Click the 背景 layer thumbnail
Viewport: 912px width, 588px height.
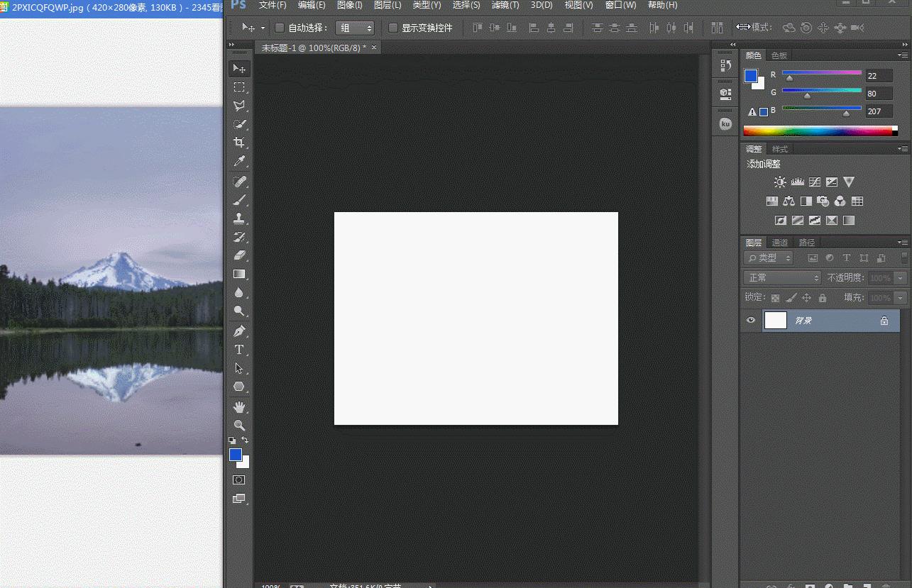(x=775, y=321)
